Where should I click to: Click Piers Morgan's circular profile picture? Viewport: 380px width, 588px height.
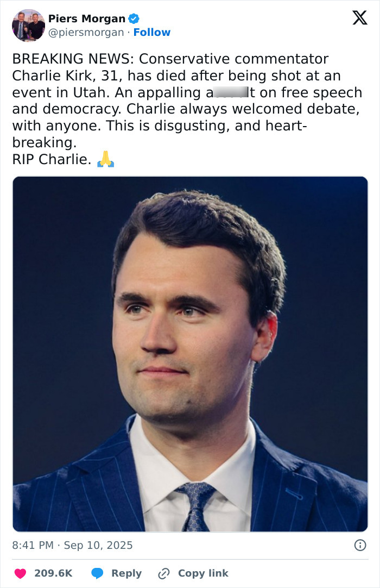(28, 25)
